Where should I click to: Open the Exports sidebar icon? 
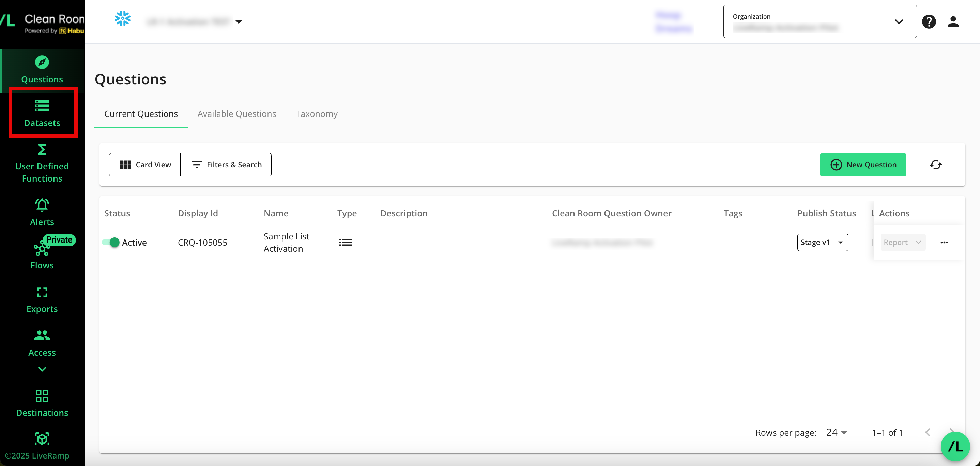42,292
